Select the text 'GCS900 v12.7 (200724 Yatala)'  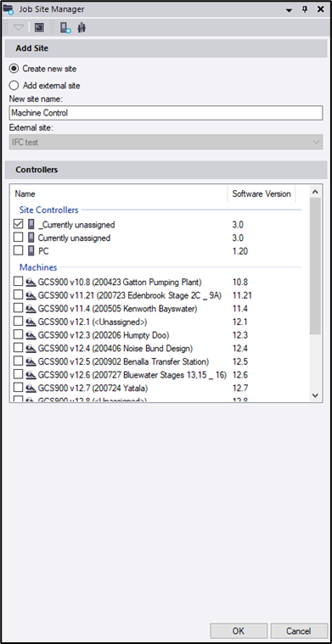pos(93,388)
